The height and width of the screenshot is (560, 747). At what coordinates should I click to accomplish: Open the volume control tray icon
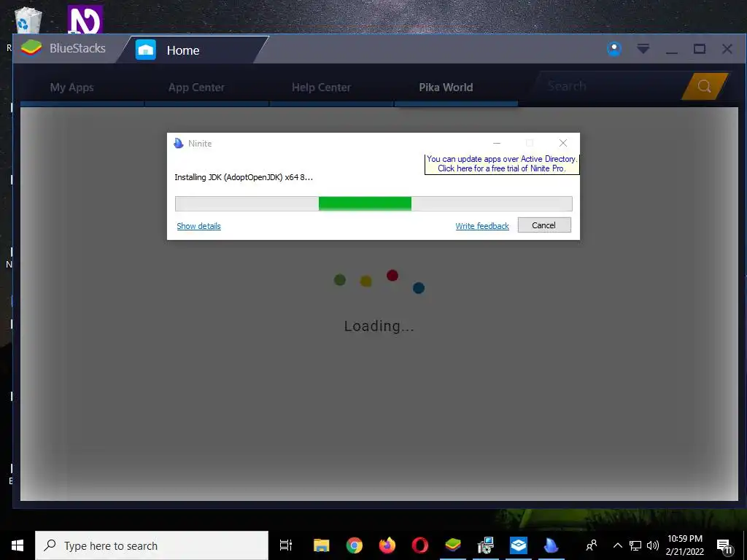tap(653, 545)
